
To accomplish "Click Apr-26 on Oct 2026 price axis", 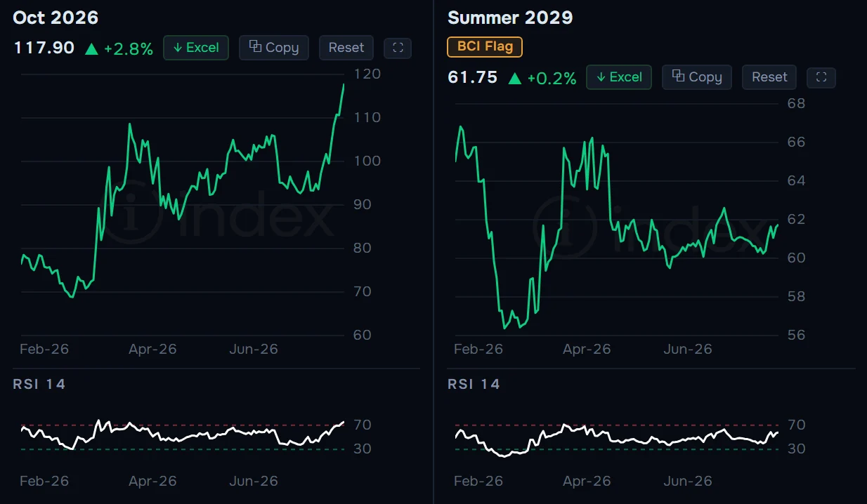I will (x=152, y=349).
